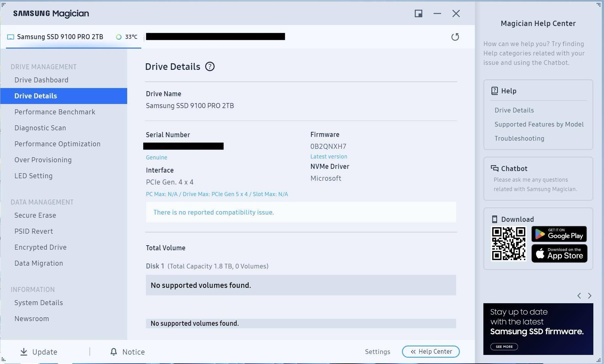604x364 pixels.
Task: Go to Secure Erase section
Action: 35,216
